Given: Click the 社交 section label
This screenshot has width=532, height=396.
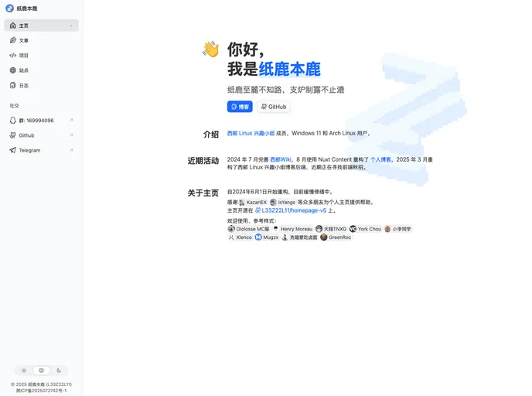Looking at the screenshot, I should click(14, 105).
